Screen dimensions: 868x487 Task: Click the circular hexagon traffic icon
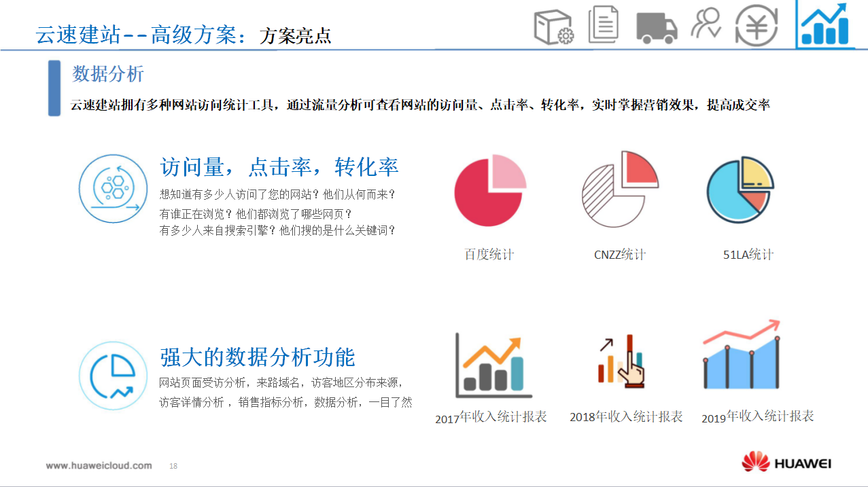pos(113,188)
